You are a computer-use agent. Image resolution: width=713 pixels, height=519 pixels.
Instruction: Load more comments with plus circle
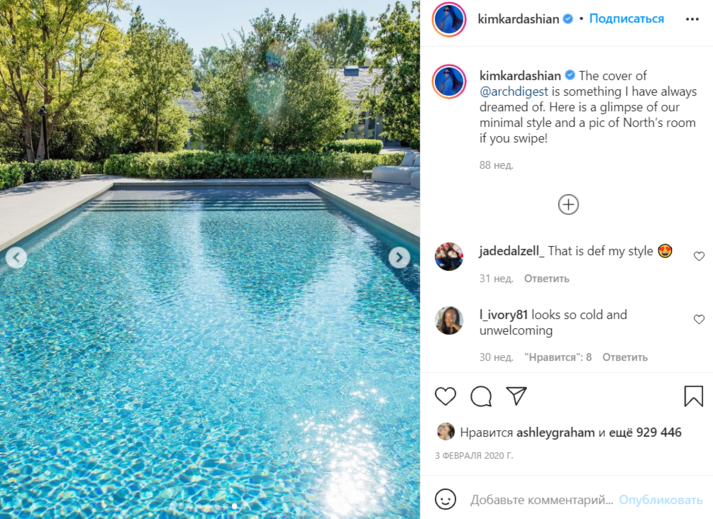click(x=568, y=204)
